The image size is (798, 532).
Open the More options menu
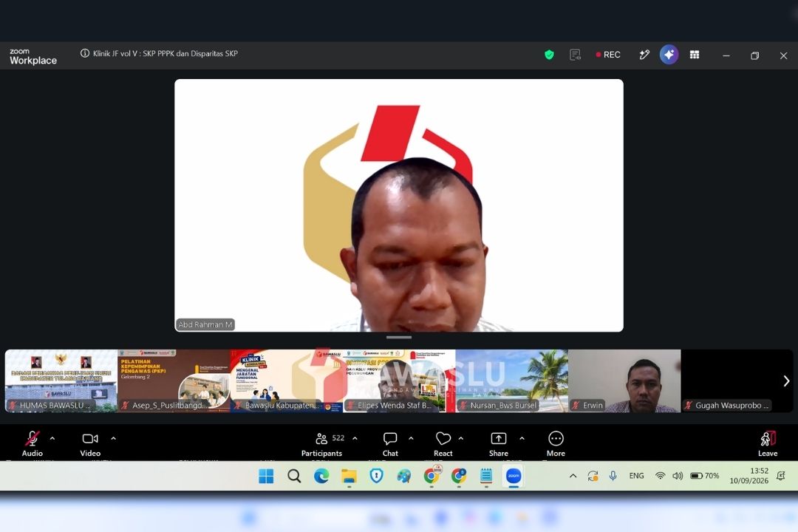556,443
